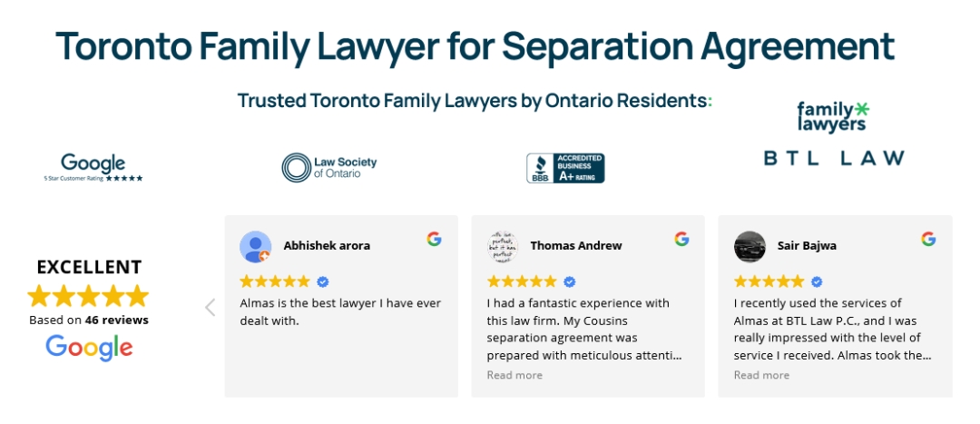Click Sair Bajwa's profile picture
This screenshot has height=424, width=980.
pos(750,247)
